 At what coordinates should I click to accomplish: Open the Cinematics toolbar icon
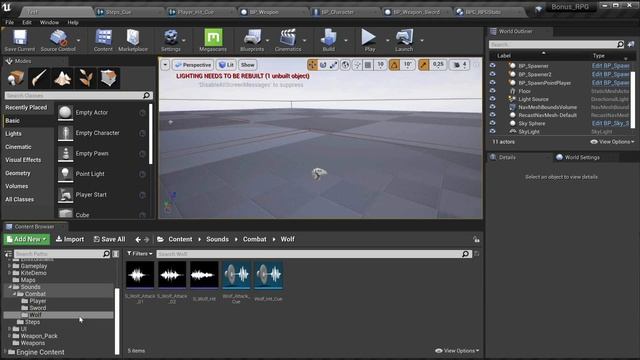288,40
